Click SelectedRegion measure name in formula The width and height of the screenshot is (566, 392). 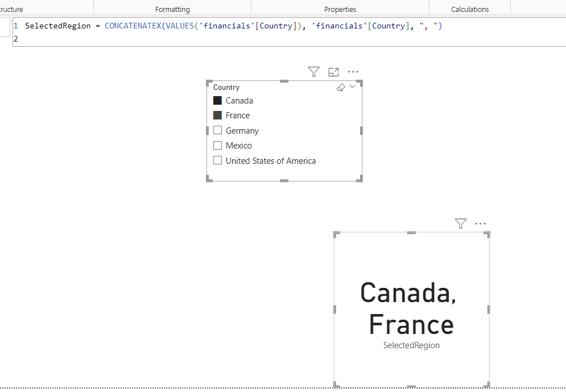[58, 26]
